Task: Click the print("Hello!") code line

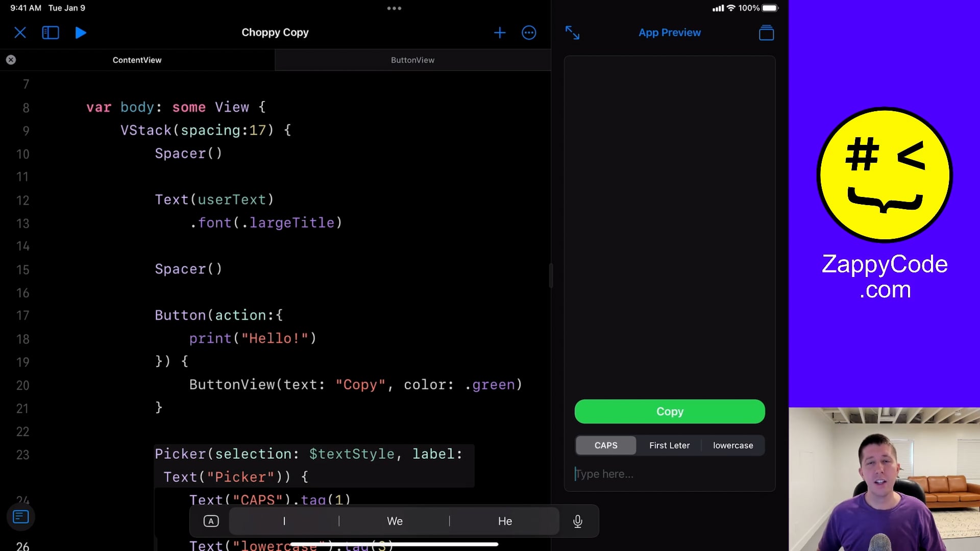Action: (x=253, y=338)
